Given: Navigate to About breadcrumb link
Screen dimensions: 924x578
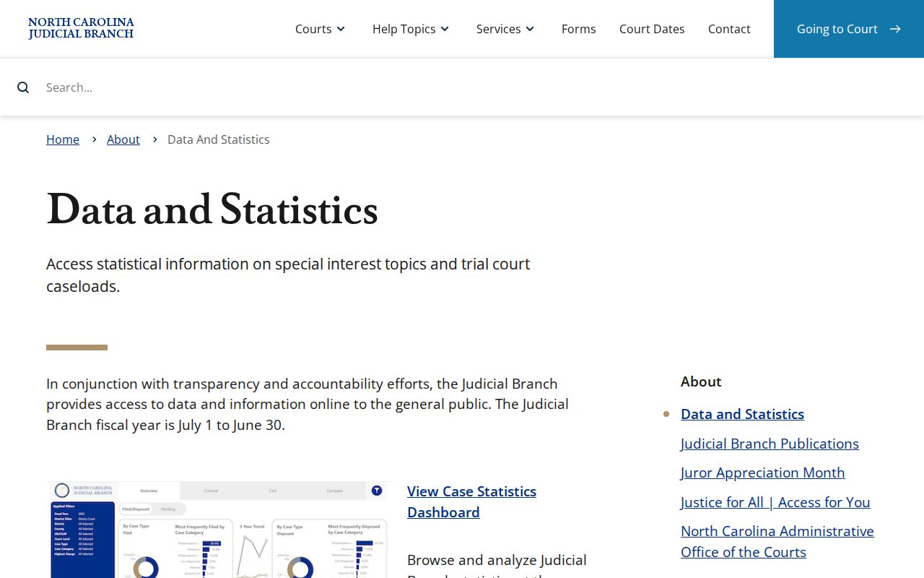Looking at the screenshot, I should coord(123,139).
